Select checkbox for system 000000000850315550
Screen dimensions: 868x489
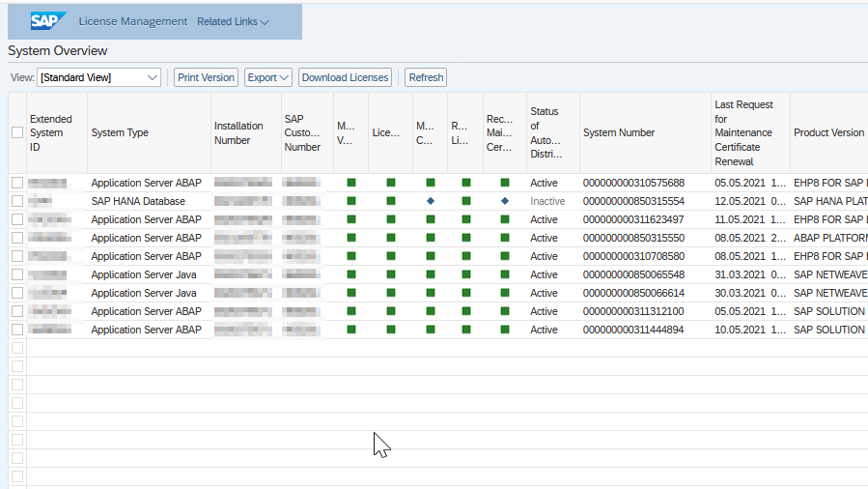click(x=17, y=238)
